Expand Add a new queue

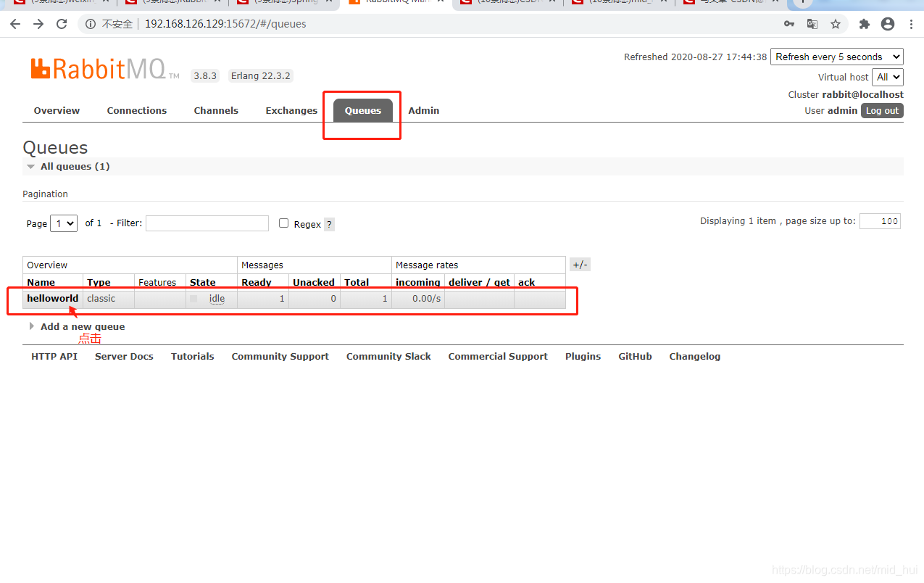pyautogui.click(x=83, y=326)
